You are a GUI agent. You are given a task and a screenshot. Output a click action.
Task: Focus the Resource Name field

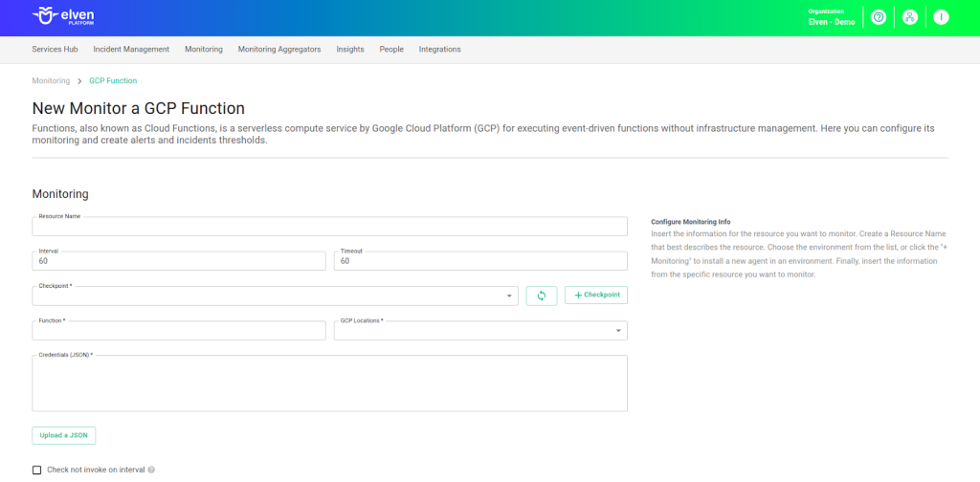click(329, 227)
